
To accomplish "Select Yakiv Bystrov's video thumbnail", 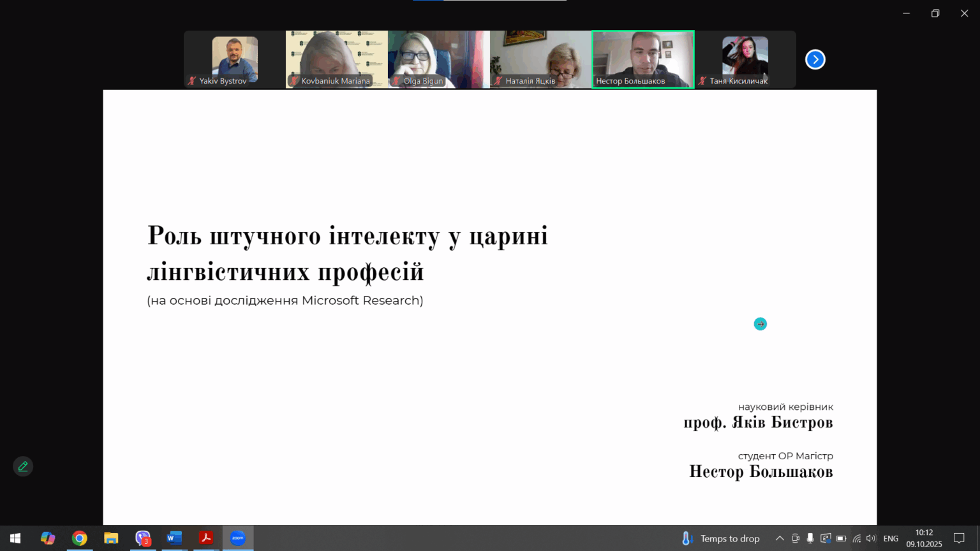I will (235, 59).
